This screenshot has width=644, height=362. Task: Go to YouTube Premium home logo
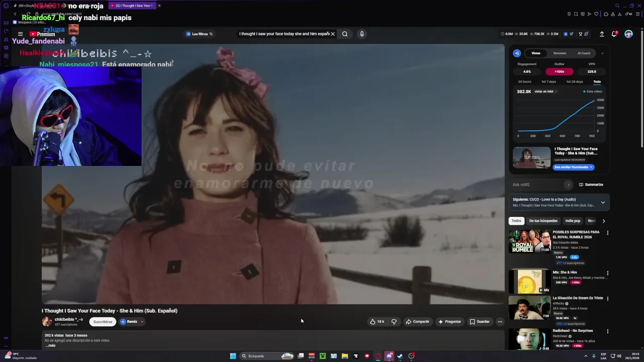42,34
